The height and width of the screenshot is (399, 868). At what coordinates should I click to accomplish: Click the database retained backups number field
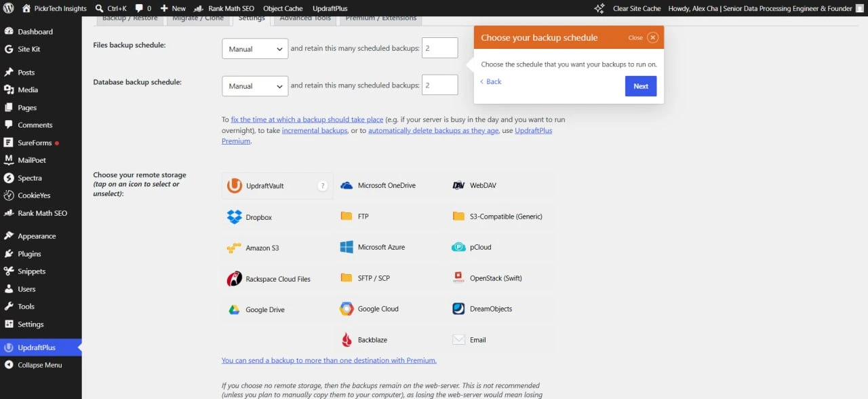[440, 85]
